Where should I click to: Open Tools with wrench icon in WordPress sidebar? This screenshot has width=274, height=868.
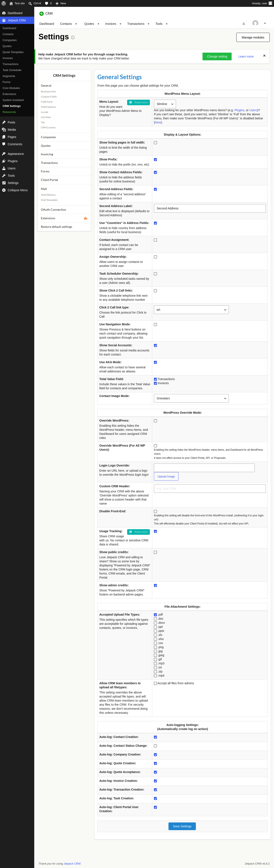pos(17,176)
